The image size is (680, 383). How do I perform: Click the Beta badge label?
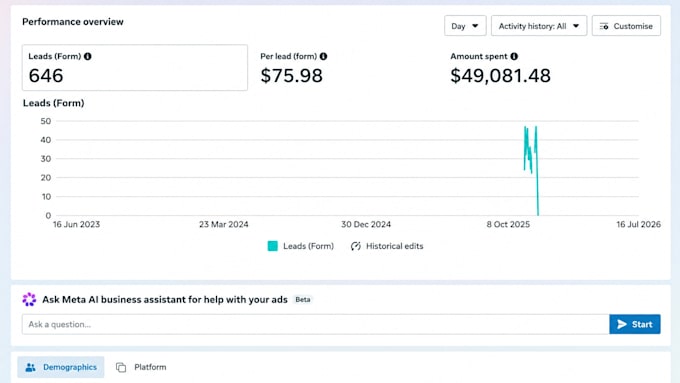click(303, 300)
